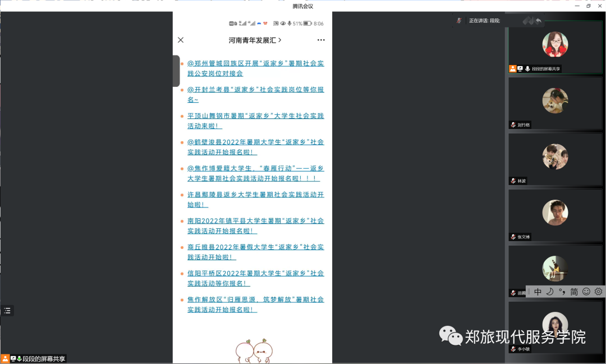Click the gray collapse handle left of article
Viewport: 606px width, 364px height.
[176, 71]
